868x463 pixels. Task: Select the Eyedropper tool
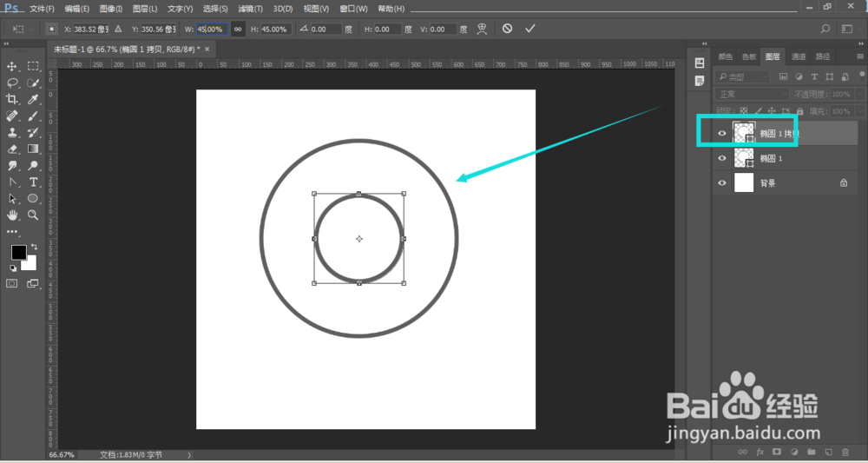coord(33,100)
